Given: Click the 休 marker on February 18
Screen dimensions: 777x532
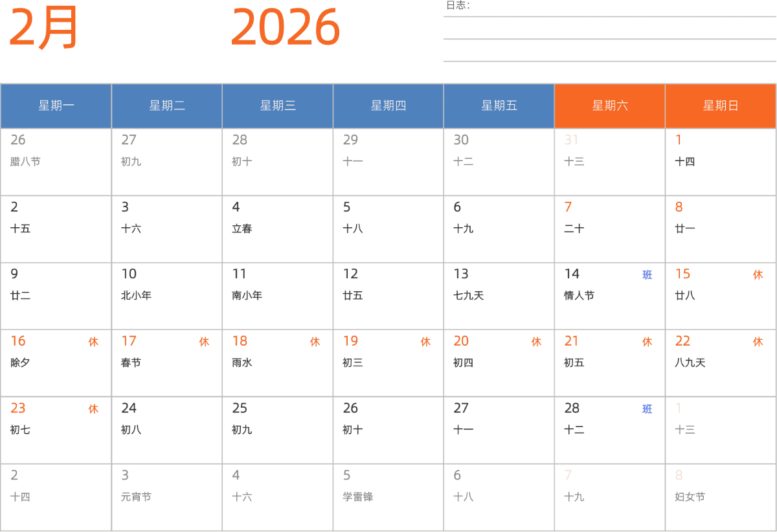Looking at the screenshot, I should [x=315, y=342].
